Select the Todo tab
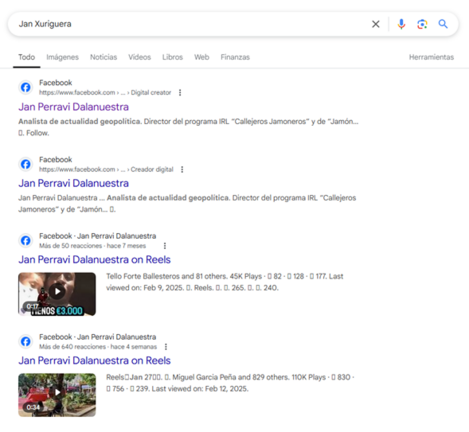469x432 pixels. click(27, 57)
